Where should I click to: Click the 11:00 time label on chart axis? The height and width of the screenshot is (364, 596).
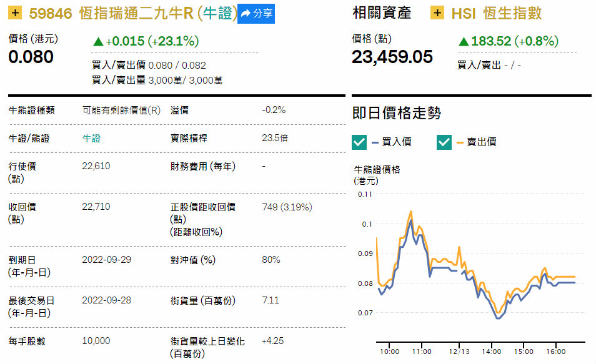(422, 352)
